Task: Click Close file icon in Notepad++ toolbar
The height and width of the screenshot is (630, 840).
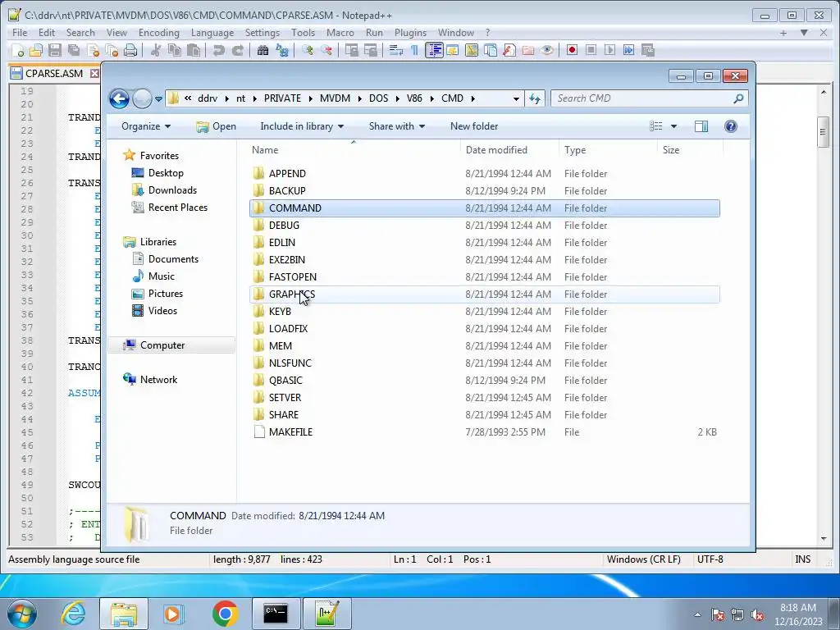Action: pyautogui.click(x=93, y=50)
